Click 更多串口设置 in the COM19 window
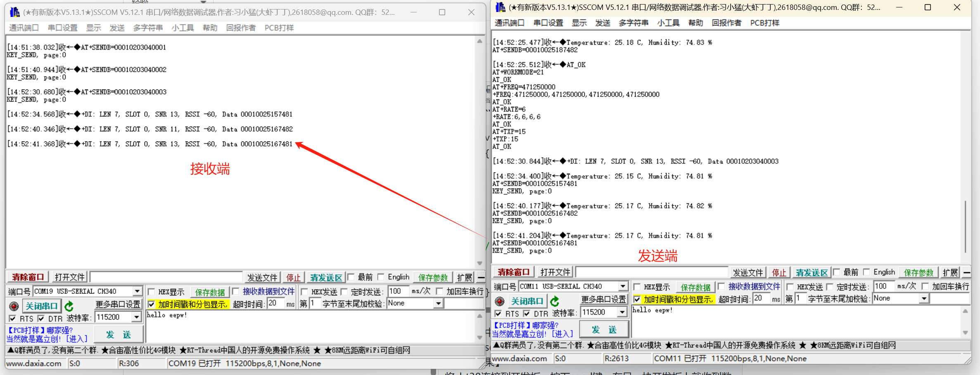Viewport: 980px width, 375px height. click(118, 304)
